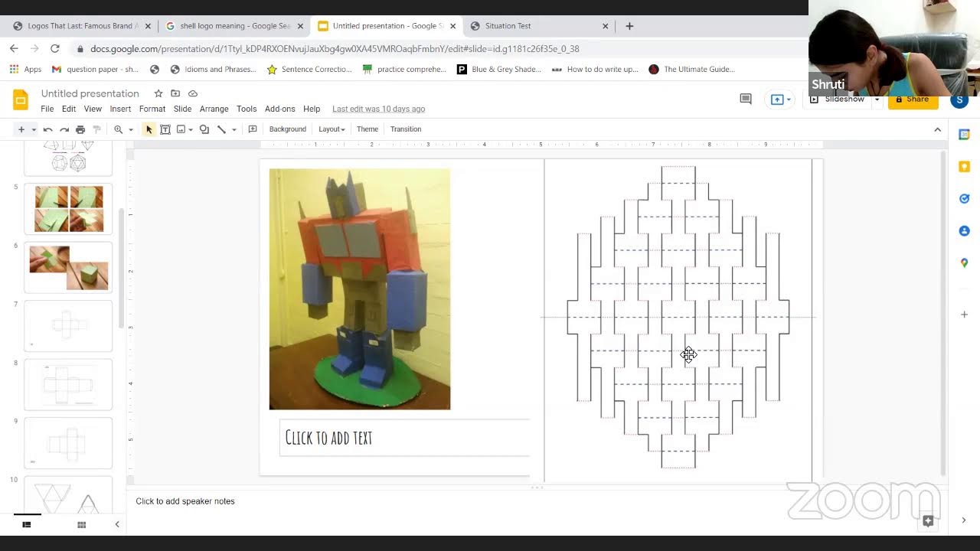Open the Edit menu
Image resolution: width=980 pixels, height=551 pixels.
[69, 109]
